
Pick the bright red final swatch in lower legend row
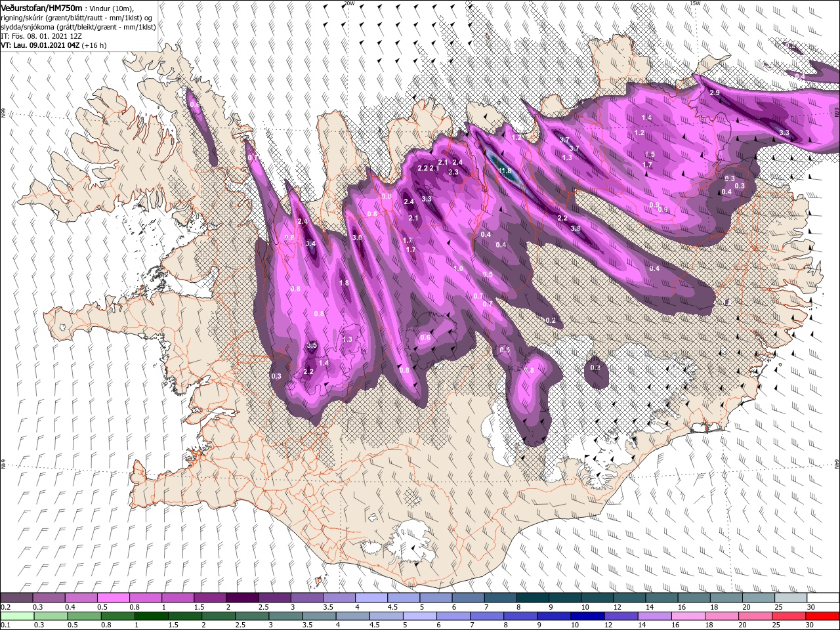[x=823, y=616]
